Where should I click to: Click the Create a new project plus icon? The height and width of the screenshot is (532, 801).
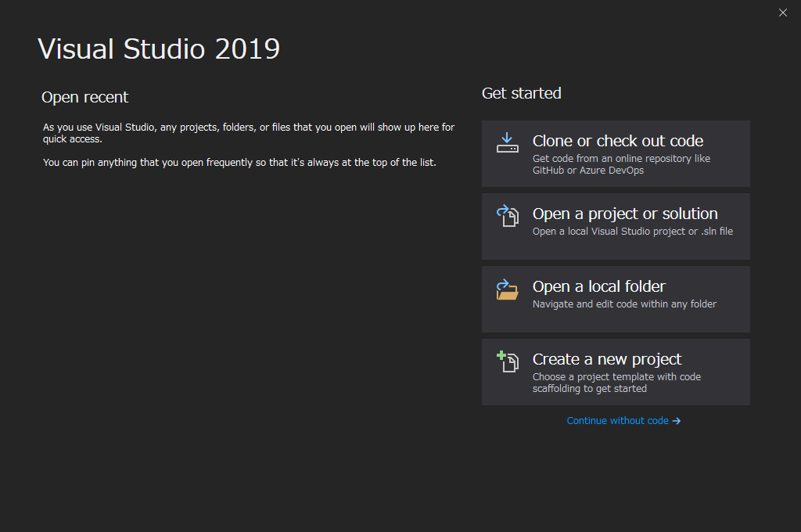tap(507, 361)
